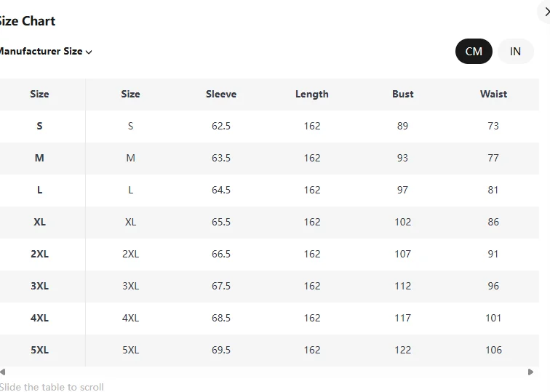Click the bold 5XL size row label
The height and width of the screenshot is (392, 550).
click(x=39, y=350)
